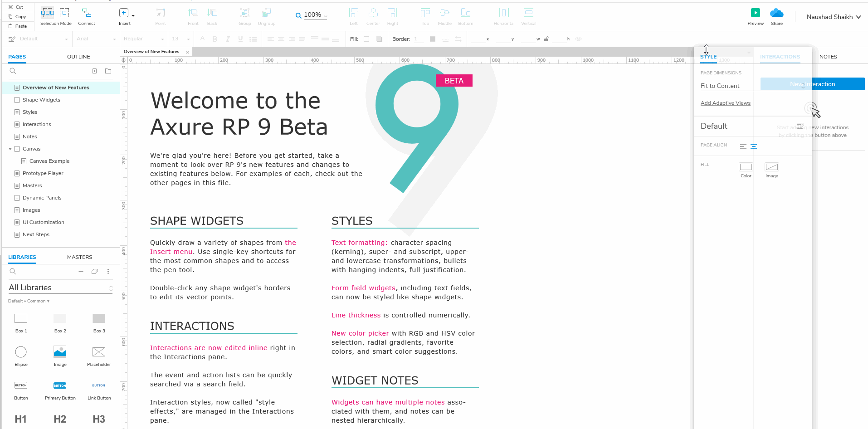Image resolution: width=868 pixels, height=429 pixels.
Task: Open the zoom level 100% dropdown
Action: 312,15
